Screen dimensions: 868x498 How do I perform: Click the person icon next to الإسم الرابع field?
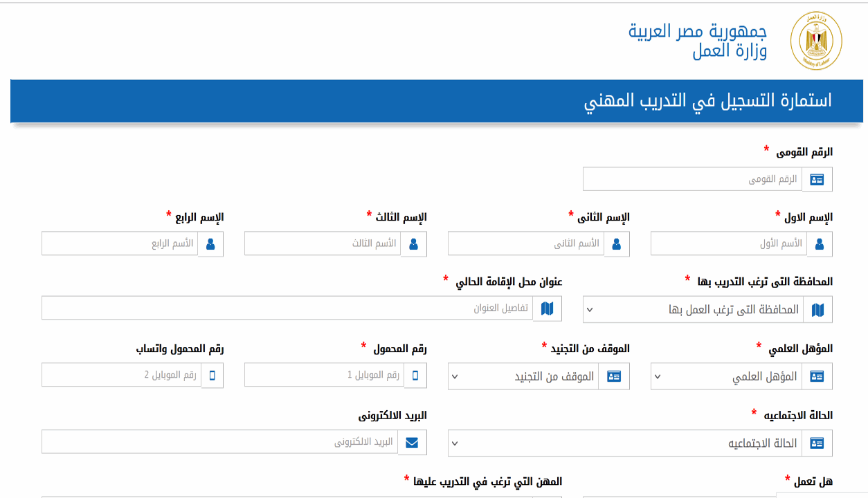point(210,243)
